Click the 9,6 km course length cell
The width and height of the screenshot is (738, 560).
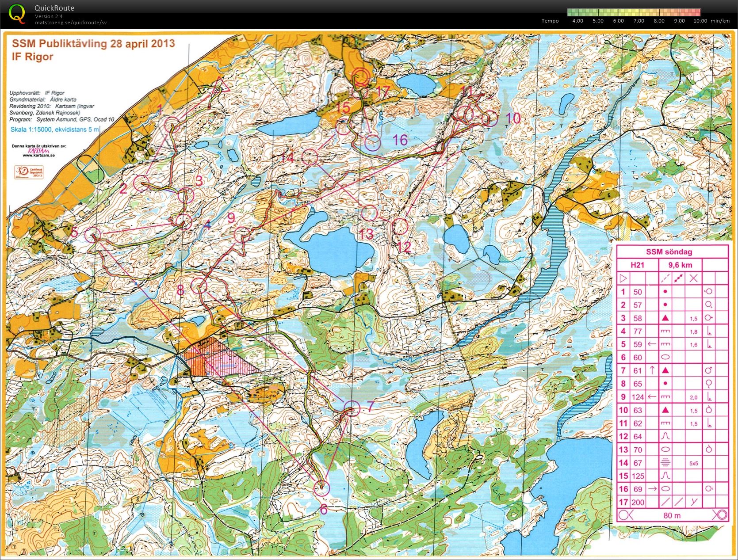[680, 265]
